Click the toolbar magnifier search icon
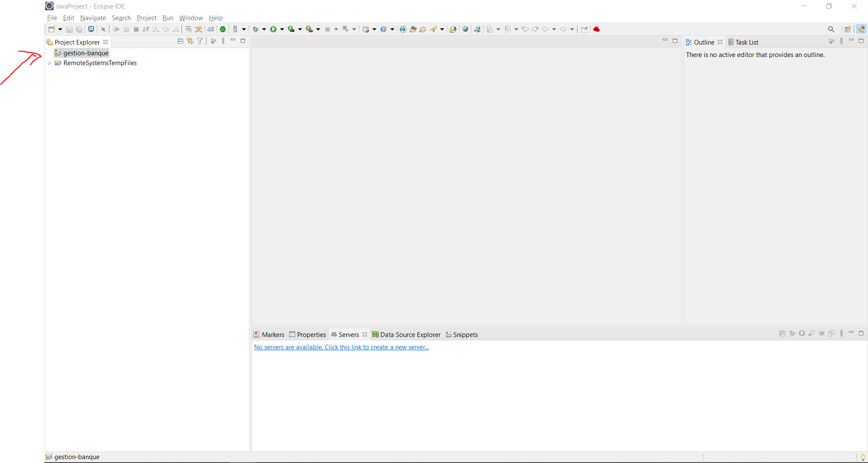The width and height of the screenshot is (868, 463). click(x=831, y=29)
